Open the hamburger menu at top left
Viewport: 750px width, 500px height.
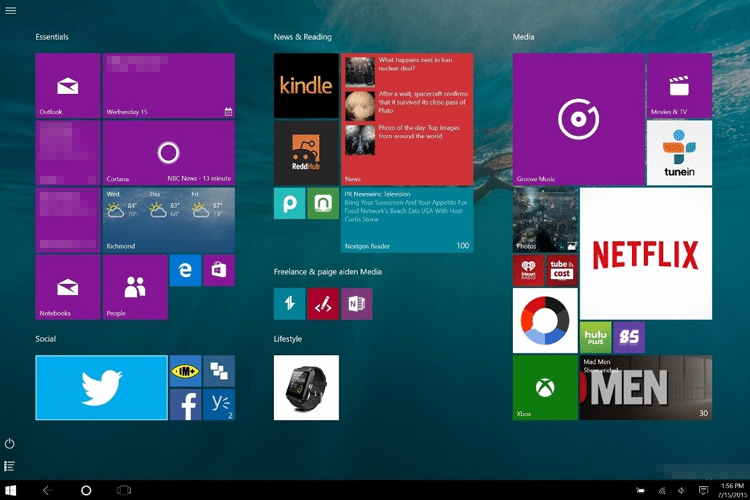click(11, 10)
